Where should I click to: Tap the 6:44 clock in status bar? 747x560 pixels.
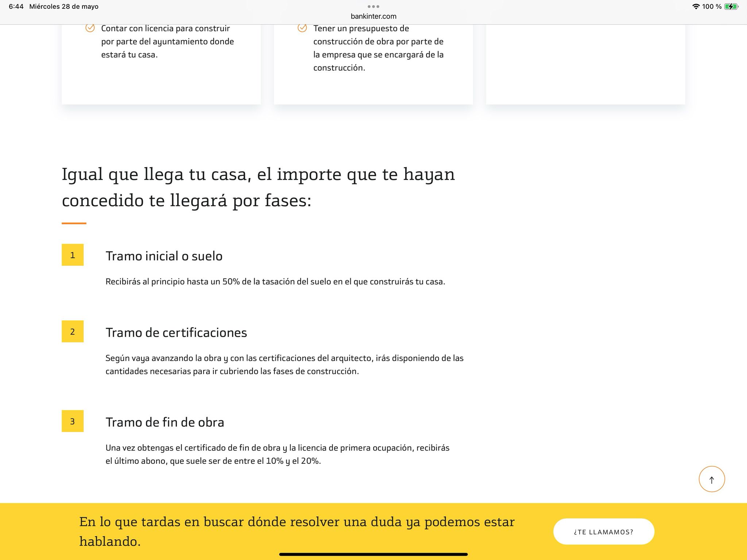pyautogui.click(x=16, y=7)
